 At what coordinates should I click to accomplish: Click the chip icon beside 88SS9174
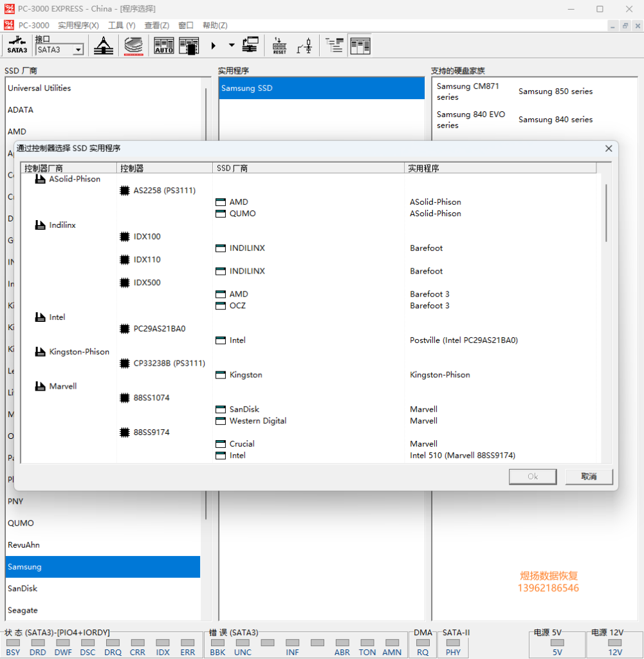tap(125, 432)
